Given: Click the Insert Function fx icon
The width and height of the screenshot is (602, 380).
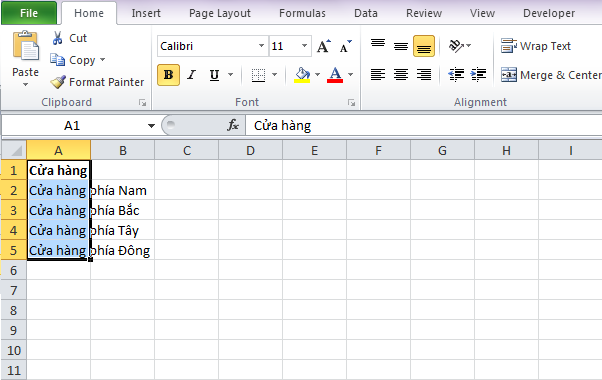Looking at the screenshot, I should (233, 125).
